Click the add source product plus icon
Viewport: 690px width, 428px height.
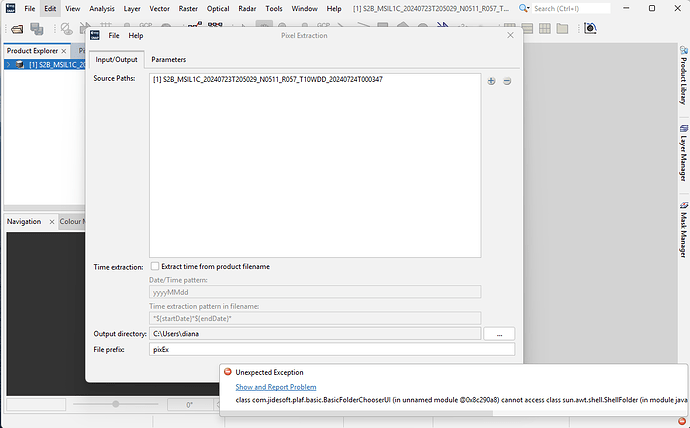[491, 81]
